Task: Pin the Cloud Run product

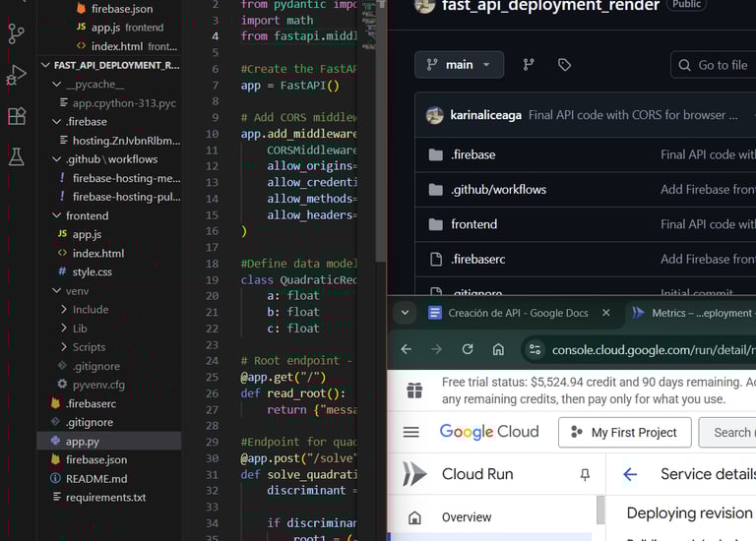Action: coord(585,474)
